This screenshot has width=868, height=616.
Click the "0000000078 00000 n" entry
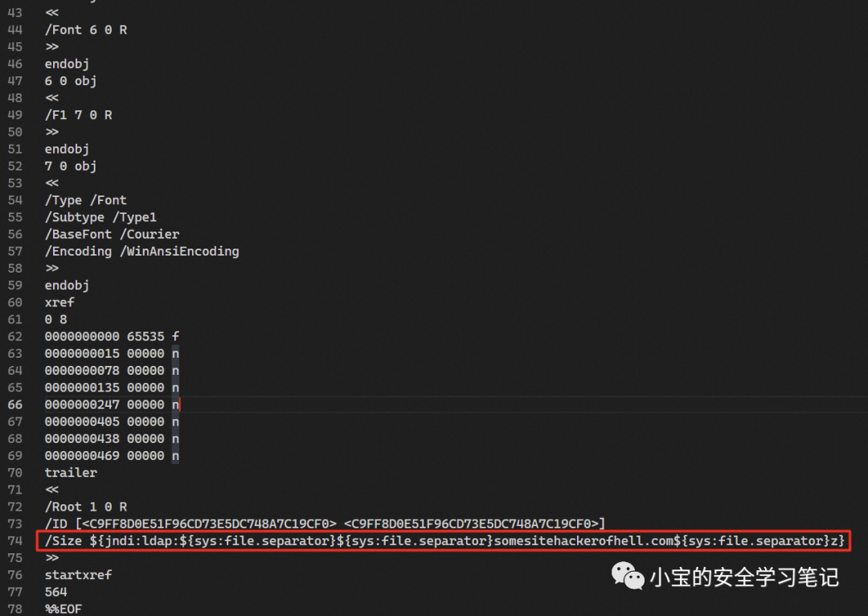pyautogui.click(x=113, y=371)
